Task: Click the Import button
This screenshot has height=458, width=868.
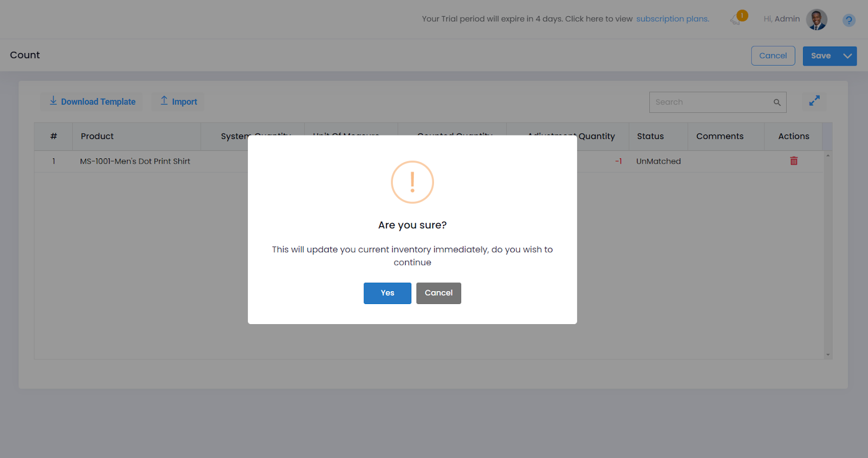Action: click(178, 102)
